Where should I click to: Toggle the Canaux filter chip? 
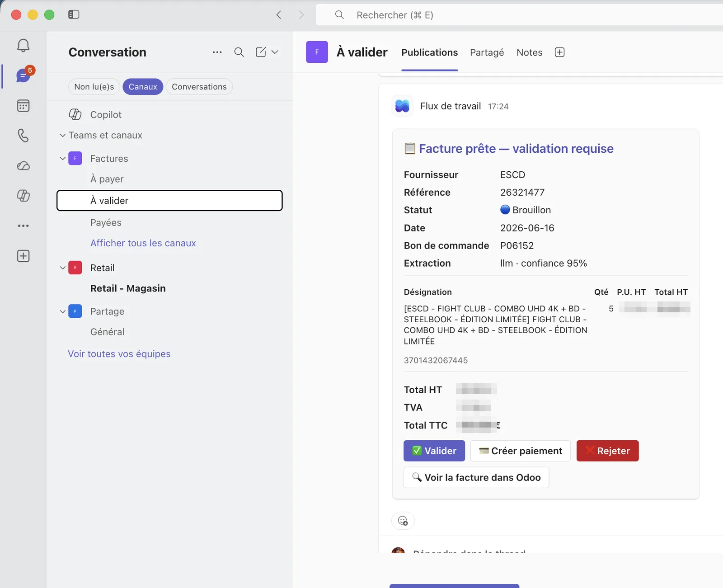coord(143,86)
